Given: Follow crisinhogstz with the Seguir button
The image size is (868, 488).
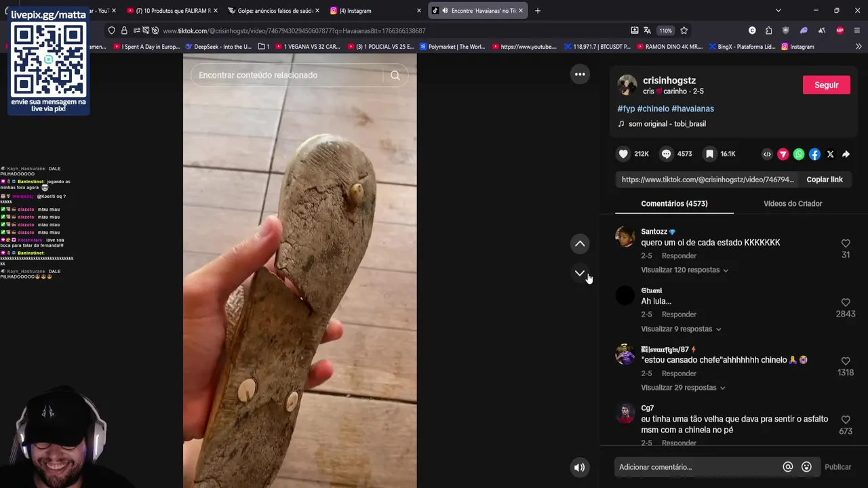Looking at the screenshot, I should pos(826,85).
